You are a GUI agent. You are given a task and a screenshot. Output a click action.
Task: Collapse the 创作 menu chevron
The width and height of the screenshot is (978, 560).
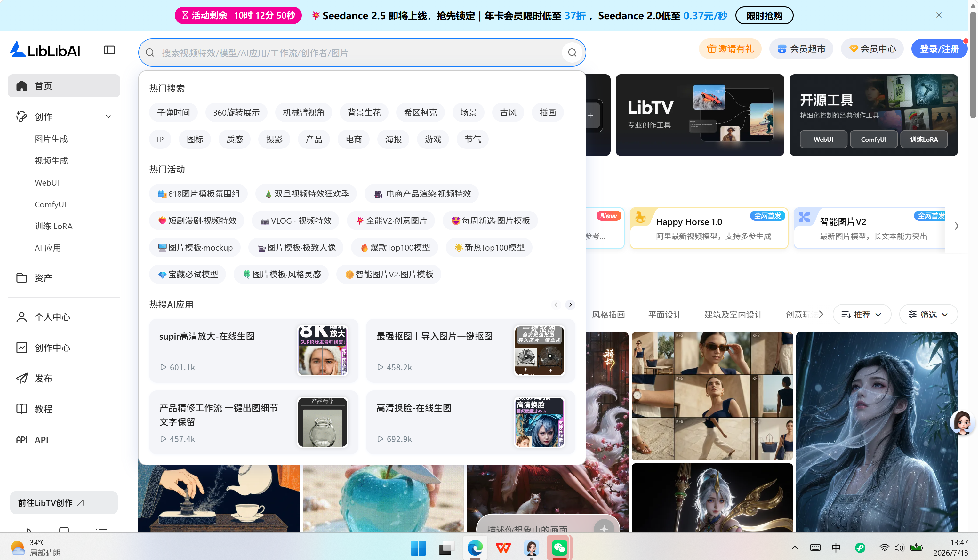click(109, 116)
